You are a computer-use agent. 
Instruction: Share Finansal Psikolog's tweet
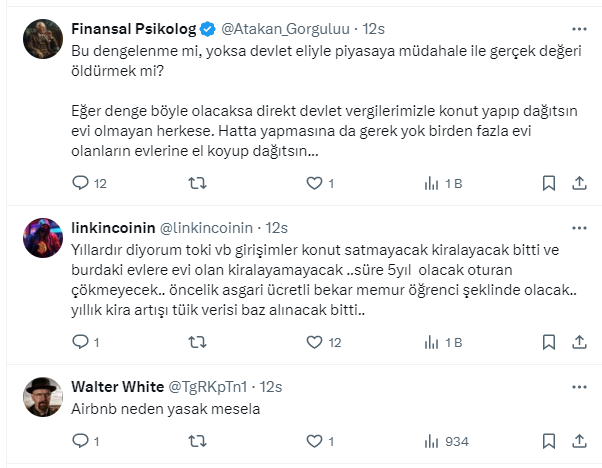[x=579, y=183]
